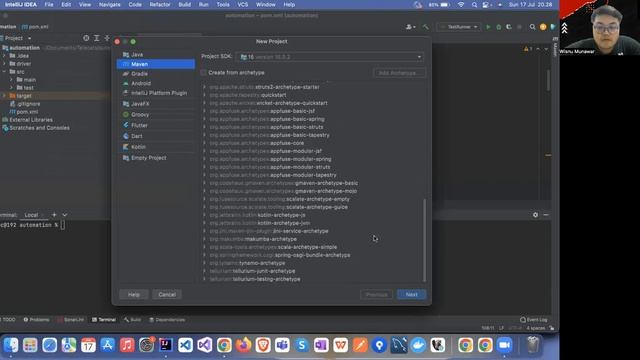640x360 pixels.
Task: Click Cancel button in dialog
Action: [x=167, y=294]
